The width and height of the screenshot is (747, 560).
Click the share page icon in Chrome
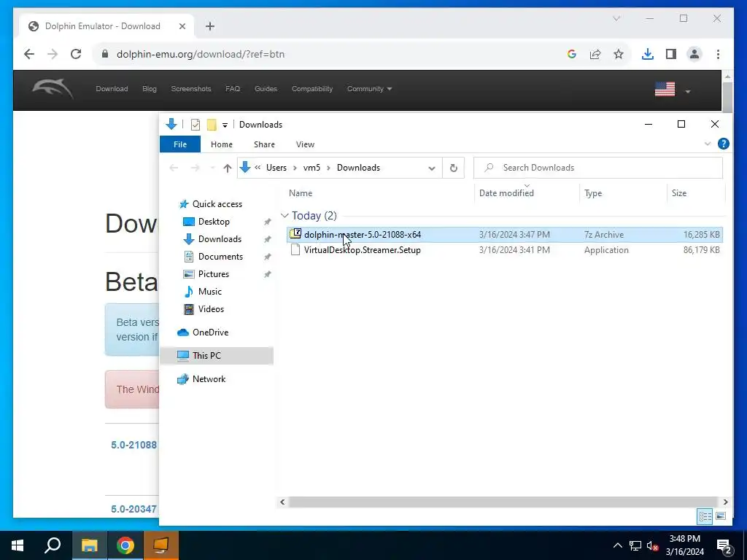(595, 54)
